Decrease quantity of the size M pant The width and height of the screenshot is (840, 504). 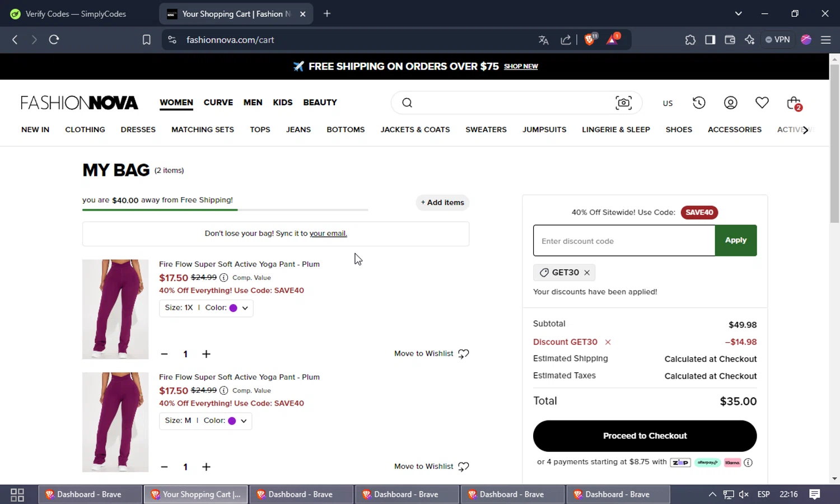point(164,467)
